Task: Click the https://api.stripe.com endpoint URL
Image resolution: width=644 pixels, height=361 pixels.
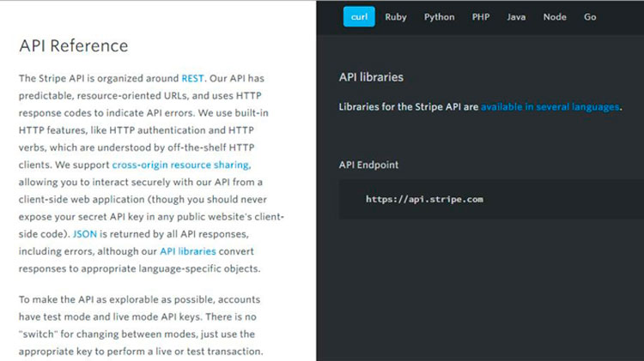Action: (x=424, y=199)
